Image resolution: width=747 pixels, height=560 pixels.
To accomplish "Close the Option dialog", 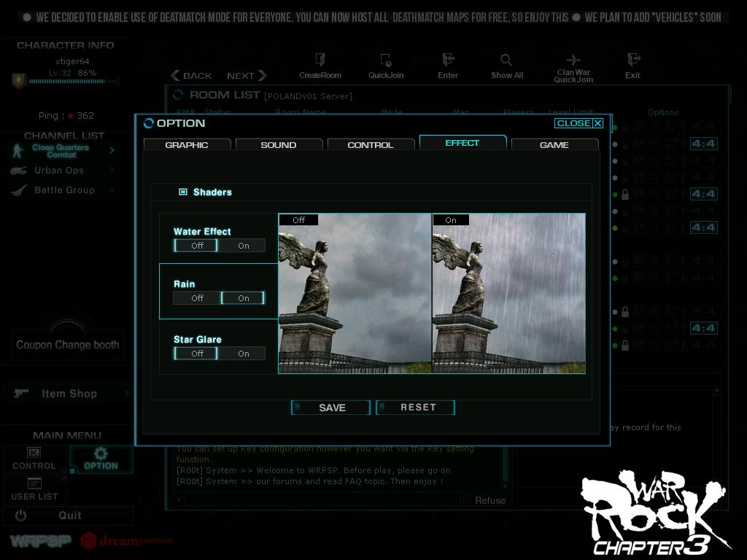I will click(x=579, y=123).
